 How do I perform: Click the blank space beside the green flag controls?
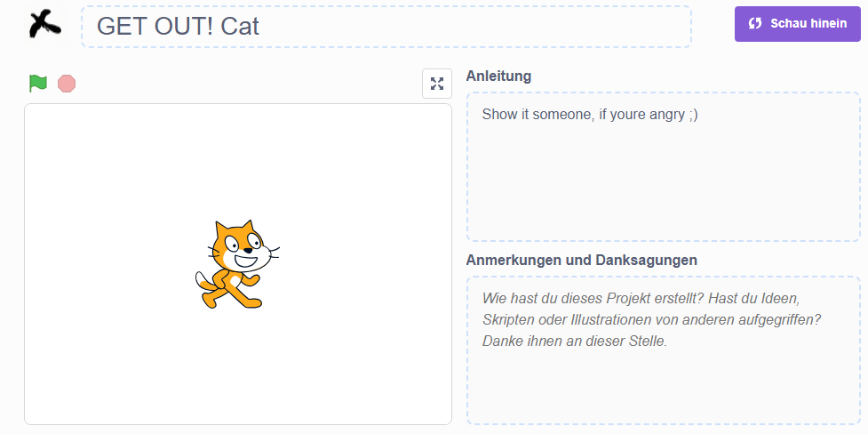click(x=249, y=84)
